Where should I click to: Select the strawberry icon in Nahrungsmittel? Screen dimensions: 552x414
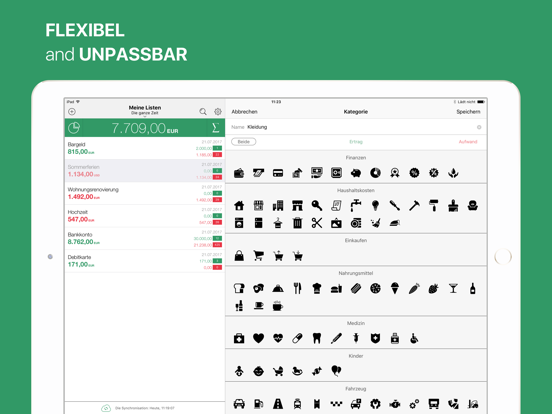coord(434,289)
